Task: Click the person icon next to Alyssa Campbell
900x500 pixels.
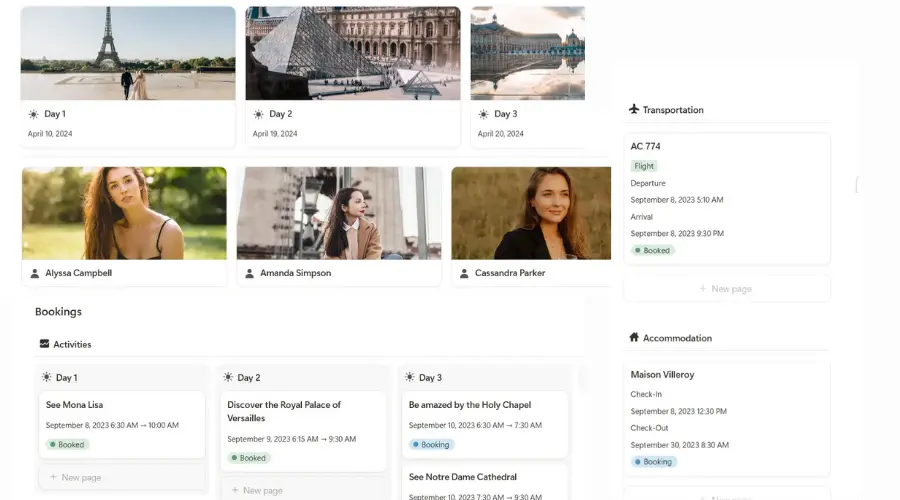Action: [x=34, y=273]
